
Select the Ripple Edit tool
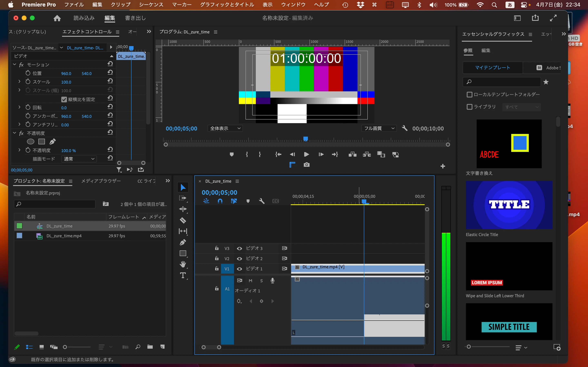183,209
